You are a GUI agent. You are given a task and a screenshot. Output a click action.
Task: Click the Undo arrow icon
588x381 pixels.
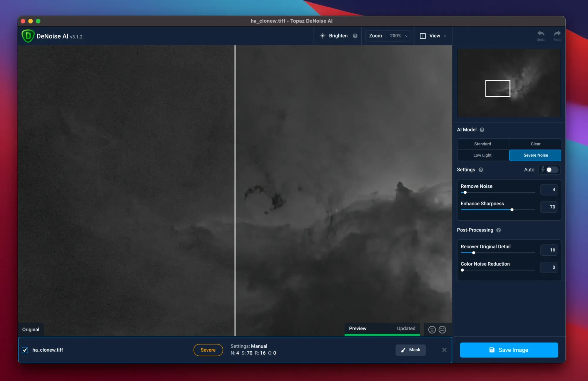[540, 33]
